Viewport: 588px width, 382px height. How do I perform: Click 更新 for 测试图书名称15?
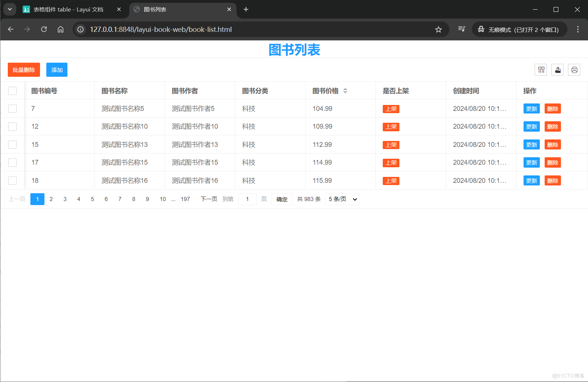coord(531,162)
